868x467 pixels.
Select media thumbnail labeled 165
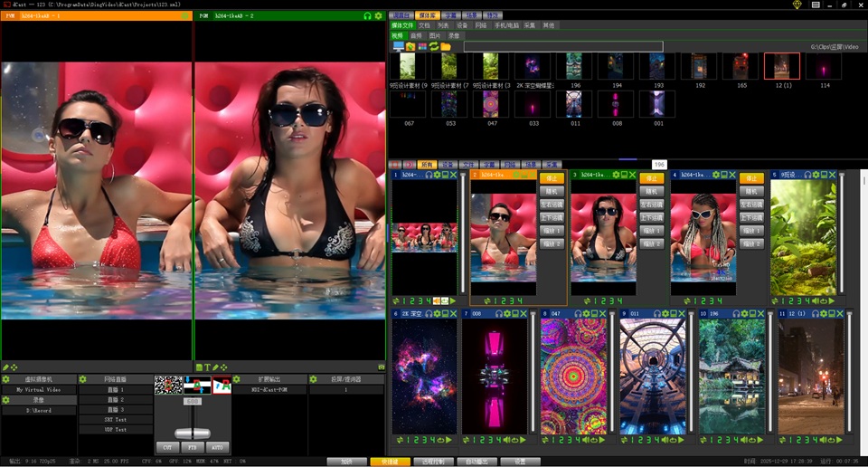click(741, 67)
